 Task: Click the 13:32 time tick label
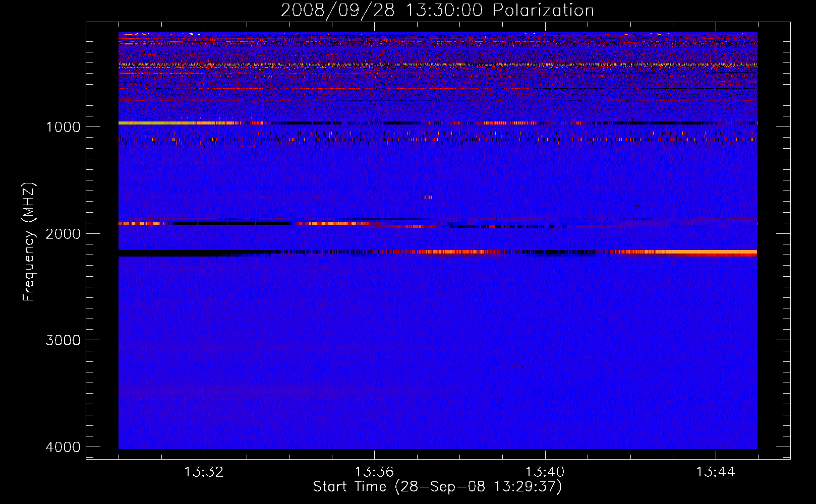(x=204, y=472)
